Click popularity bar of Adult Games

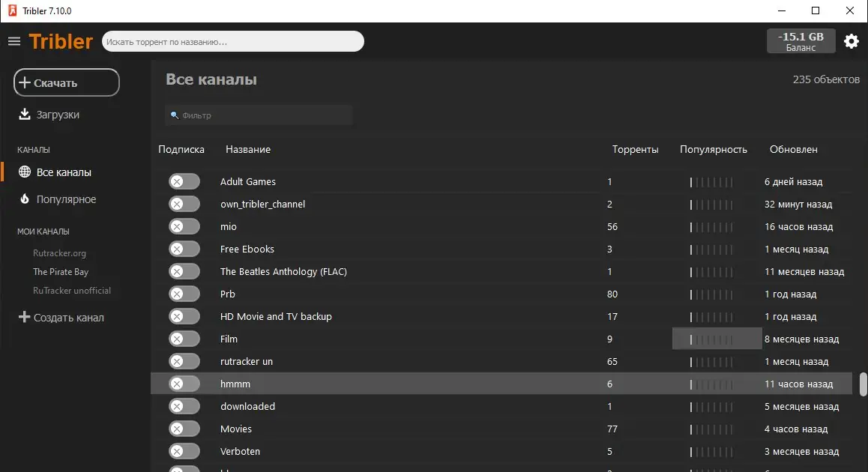point(711,181)
